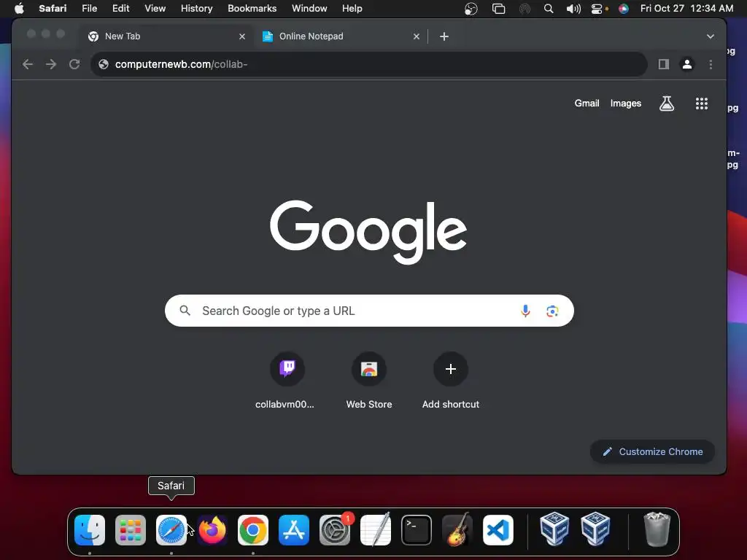The image size is (747, 560).
Task: Launch Visual Studio Code from the Dock
Action: coord(498,530)
